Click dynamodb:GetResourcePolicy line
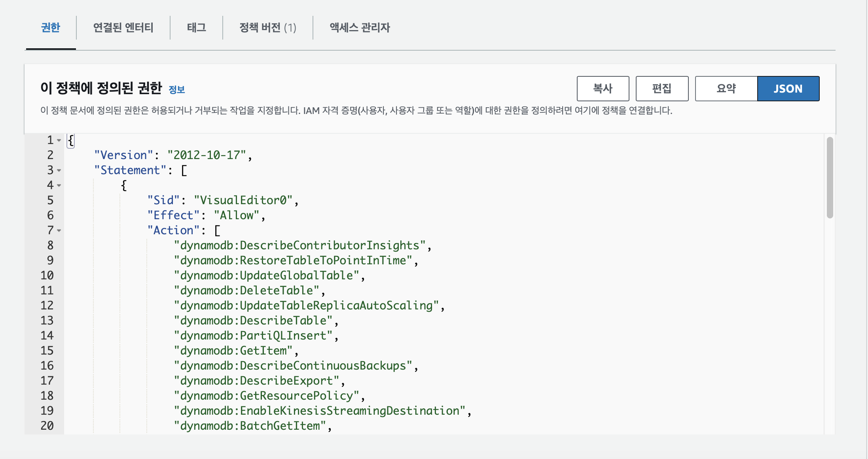 click(x=269, y=396)
